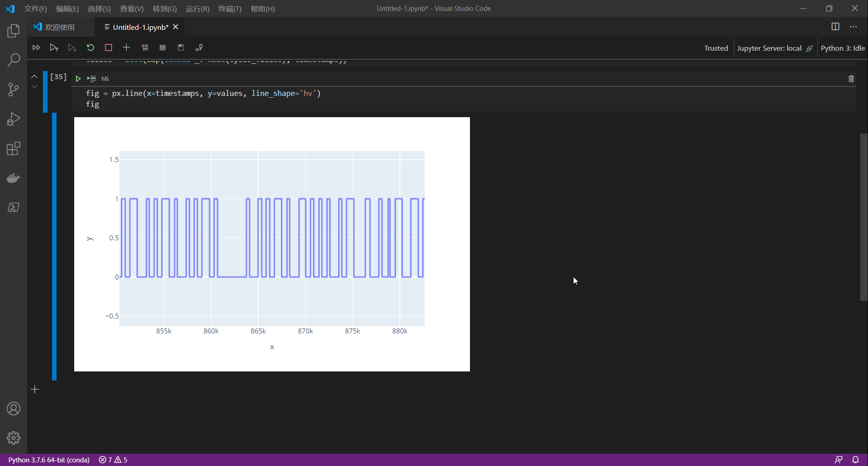Open the Extensions view
This screenshot has width=868, height=466.
(x=14, y=148)
